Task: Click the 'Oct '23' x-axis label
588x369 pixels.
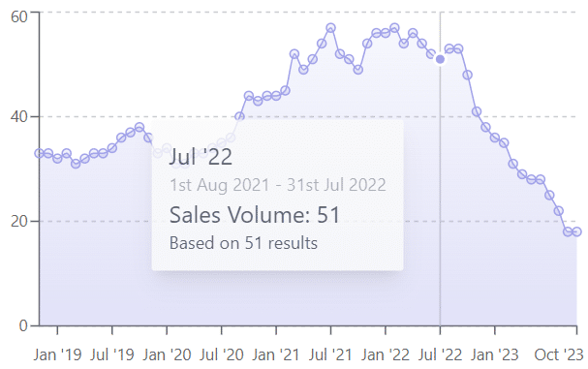Action: 559,354
